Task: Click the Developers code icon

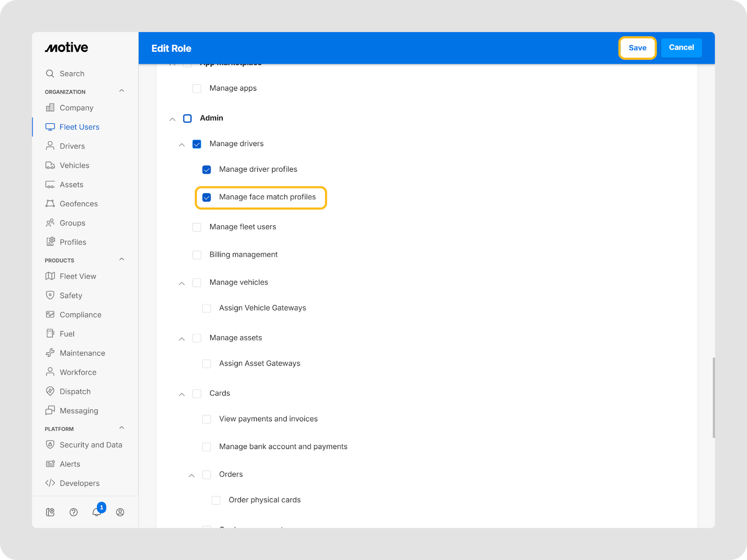Action: 50,483
